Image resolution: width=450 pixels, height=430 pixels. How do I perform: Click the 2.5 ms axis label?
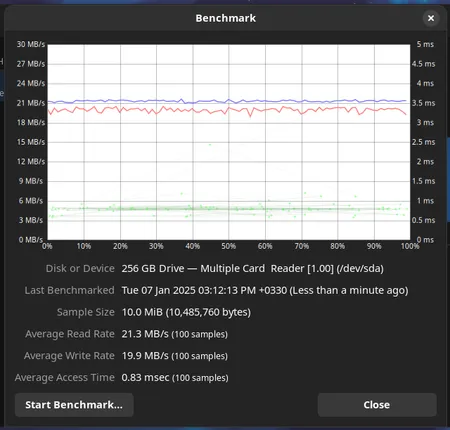click(423, 142)
